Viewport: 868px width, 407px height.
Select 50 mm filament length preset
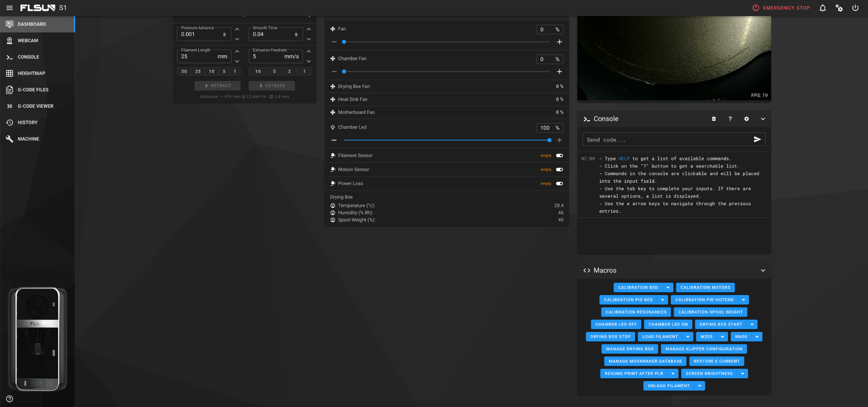(x=184, y=72)
